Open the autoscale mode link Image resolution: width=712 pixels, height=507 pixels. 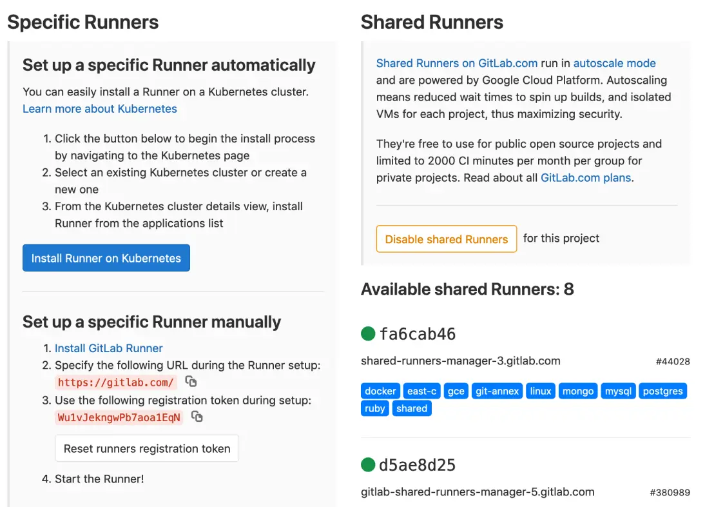[614, 63]
